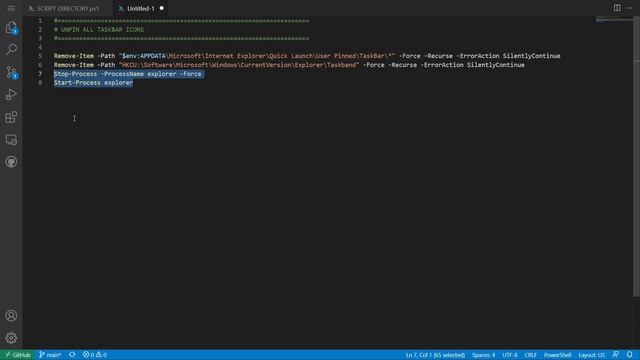Open the Accounts menu
640x360 pixels.
tap(11, 316)
